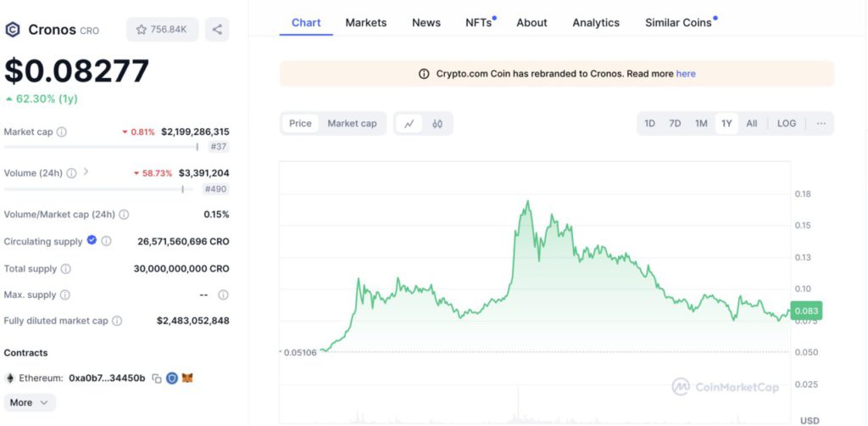
Task: Show info for Volume/Market cap (24h)
Action: pyautogui.click(x=124, y=215)
